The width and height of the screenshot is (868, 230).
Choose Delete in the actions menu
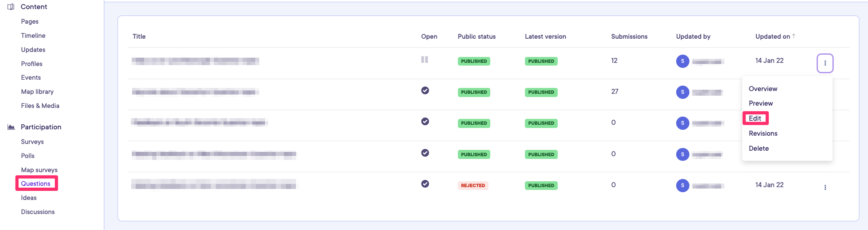pyautogui.click(x=759, y=148)
